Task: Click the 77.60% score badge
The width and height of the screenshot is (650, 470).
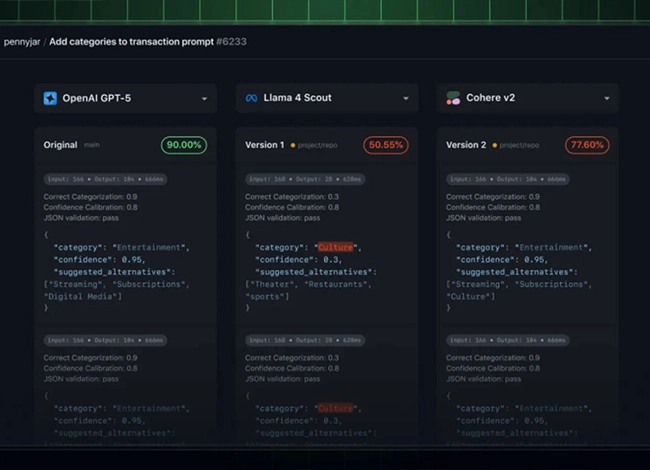Action: click(x=587, y=145)
